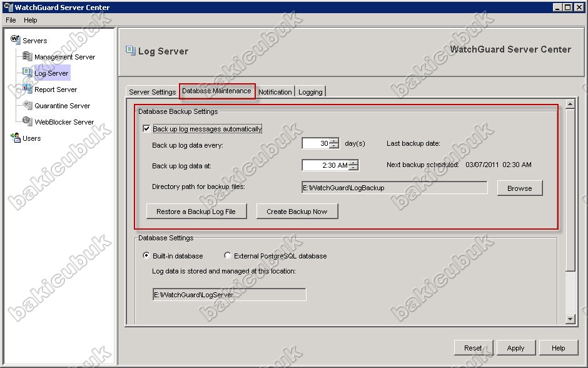Click the Apply button
588x368 pixels.
[515, 348]
